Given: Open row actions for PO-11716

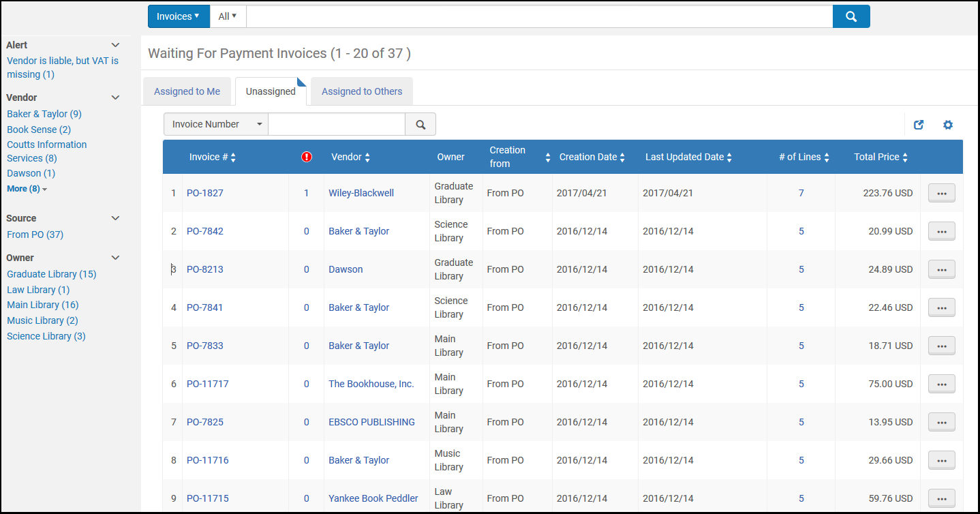Looking at the screenshot, I should (942, 460).
